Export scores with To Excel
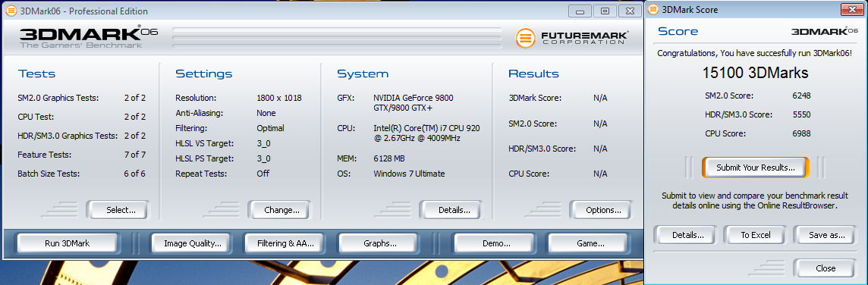 pos(756,235)
